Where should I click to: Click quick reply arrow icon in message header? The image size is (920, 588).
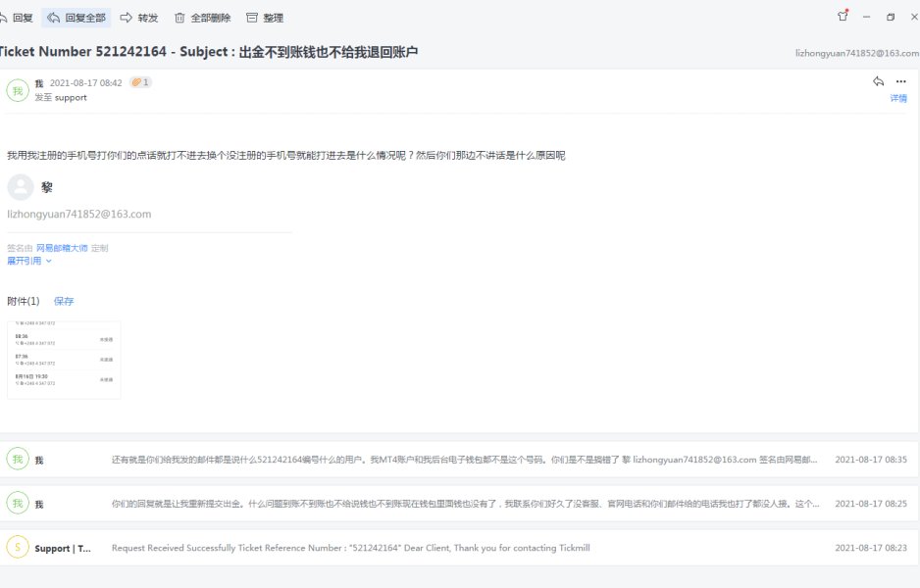click(x=878, y=81)
